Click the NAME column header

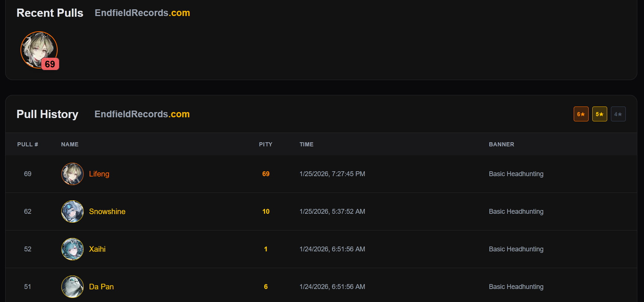coord(70,144)
